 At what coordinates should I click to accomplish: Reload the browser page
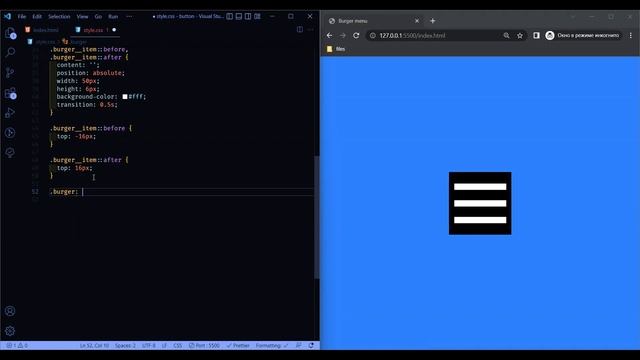[356, 36]
